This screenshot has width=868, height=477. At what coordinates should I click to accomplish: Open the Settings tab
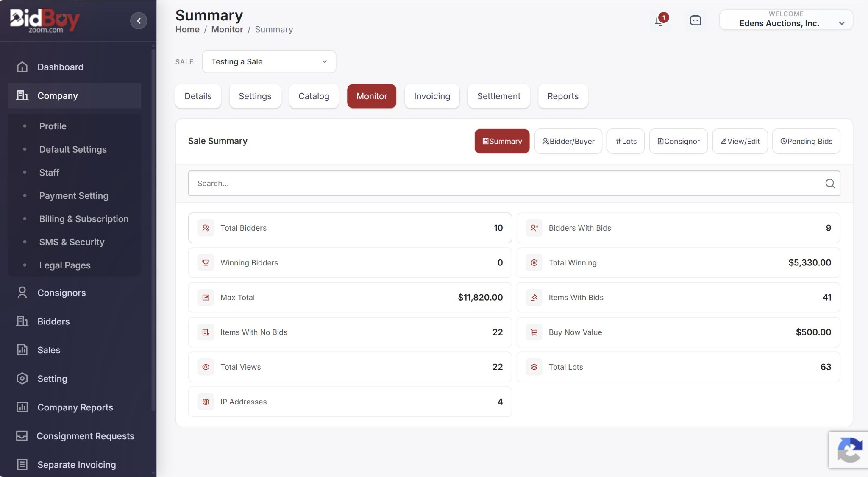coord(255,96)
